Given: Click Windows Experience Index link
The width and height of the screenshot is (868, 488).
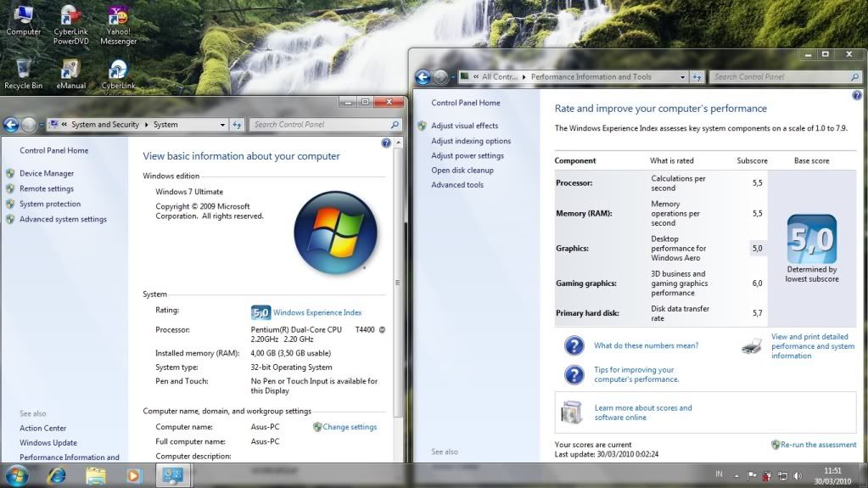Looking at the screenshot, I should tap(317, 312).
